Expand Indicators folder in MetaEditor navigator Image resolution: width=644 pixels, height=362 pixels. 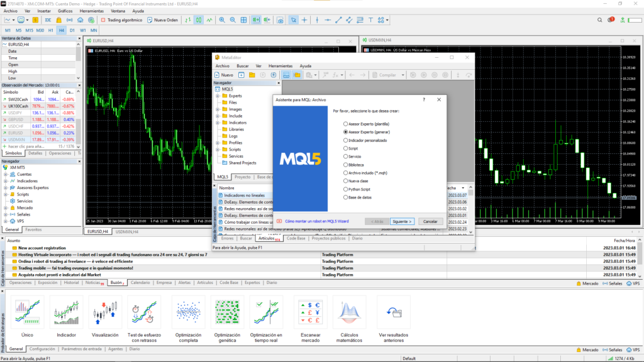coord(218,123)
